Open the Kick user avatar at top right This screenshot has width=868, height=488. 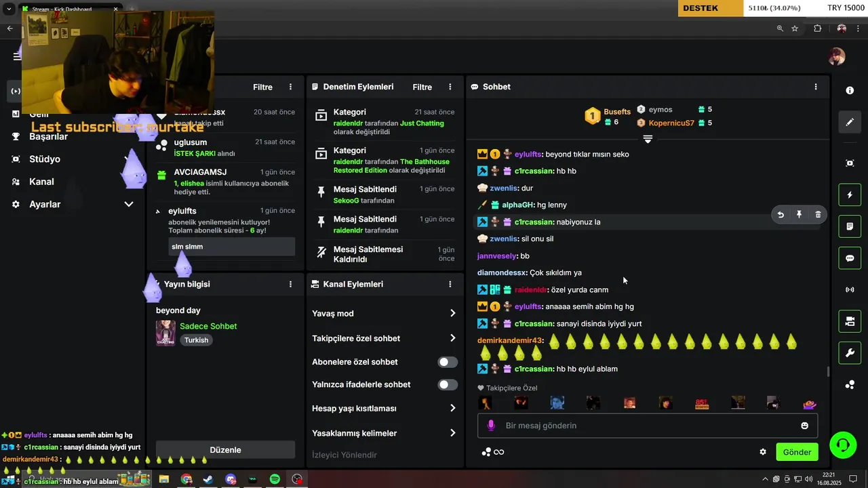837,56
